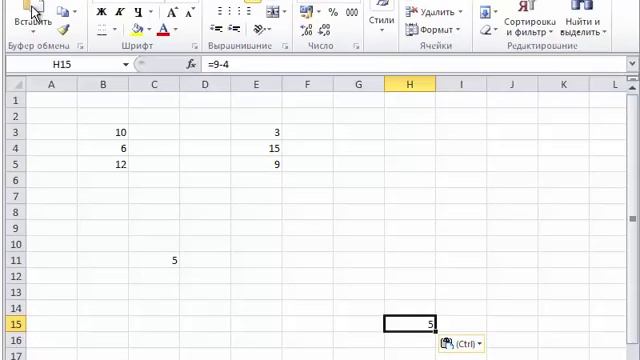Decrease indent in alignment group
640x360 pixels.
(216, 29)
